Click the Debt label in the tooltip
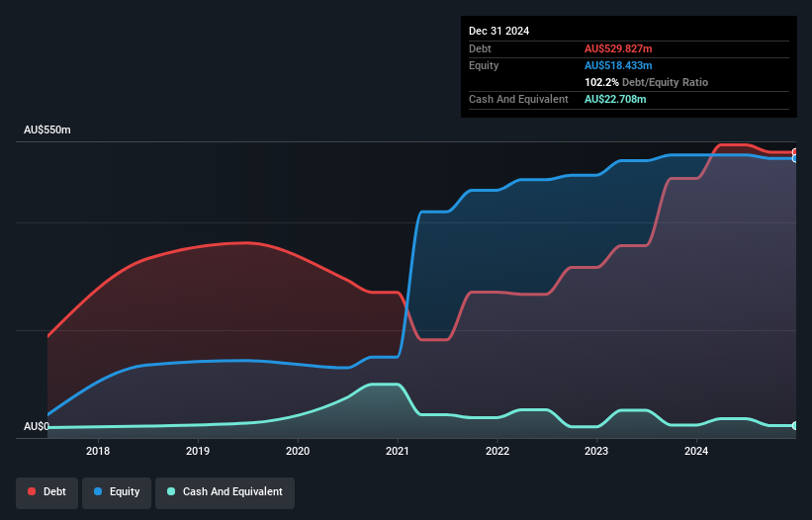Viewport: 812px width, 520px height. pos(480,48)
